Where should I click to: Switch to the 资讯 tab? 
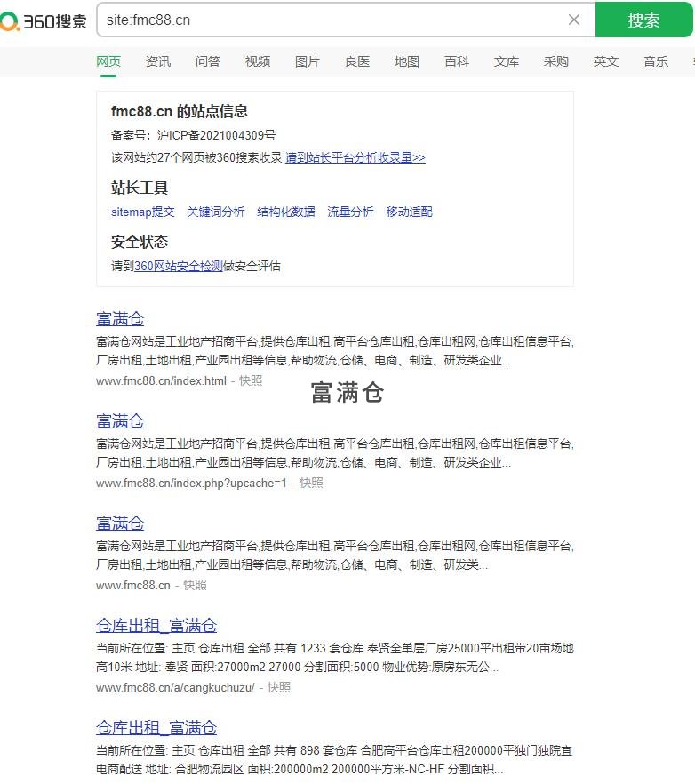click(x=158, y=61)
